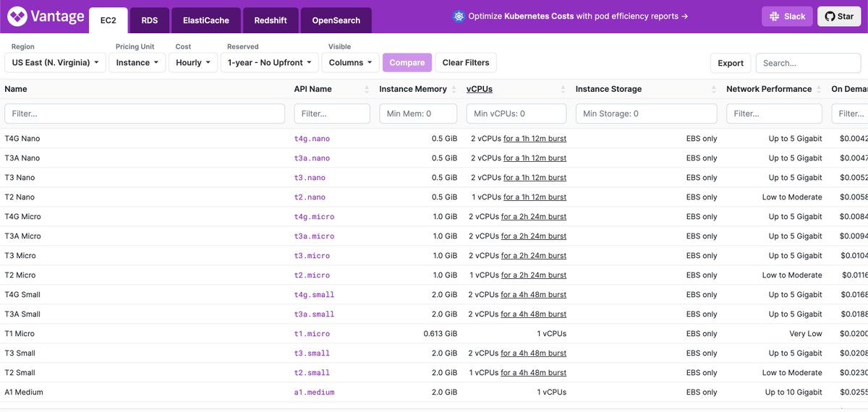Open the t2.small API name link
Viewport: 868px width, 412px height.
click(312, 373)
